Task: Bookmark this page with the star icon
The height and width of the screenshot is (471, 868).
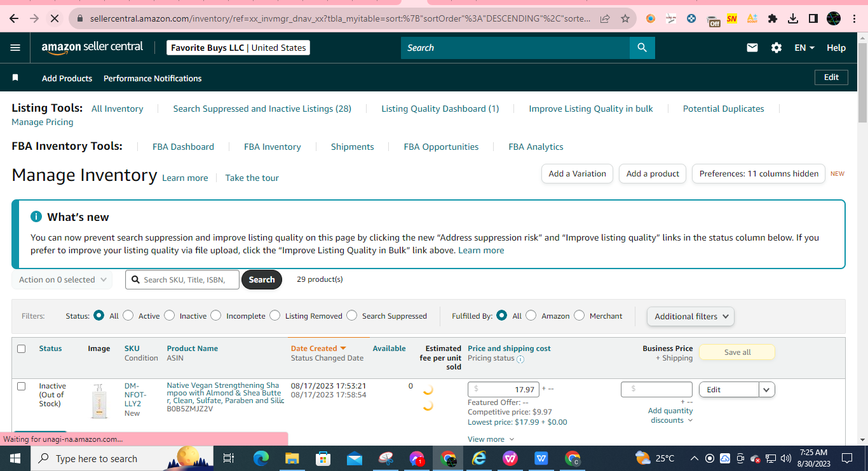Action: 625,18
